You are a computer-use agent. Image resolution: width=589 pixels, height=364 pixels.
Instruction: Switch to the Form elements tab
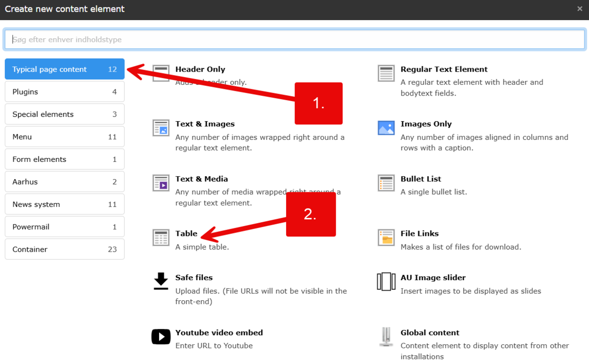64,159
